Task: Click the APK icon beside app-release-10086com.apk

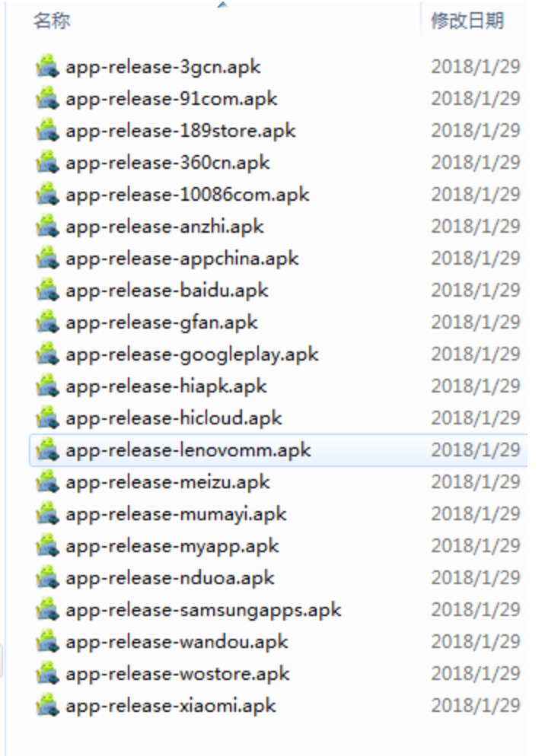Action: point(47,194)
